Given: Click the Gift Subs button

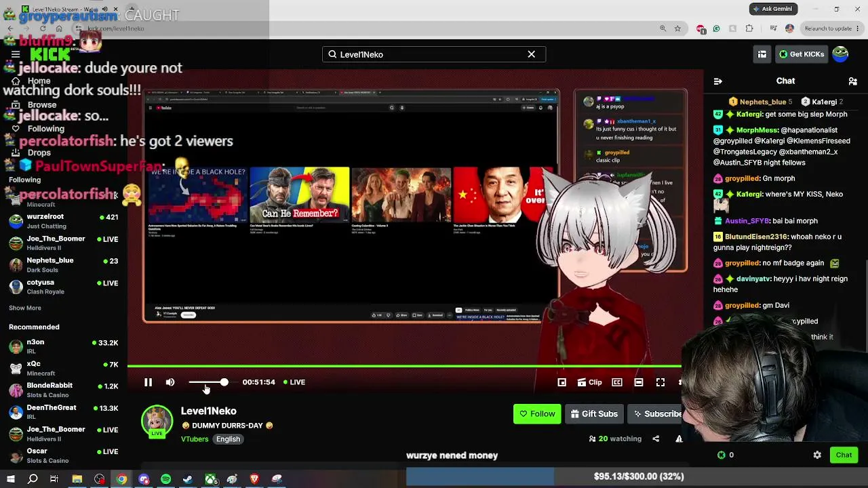Looking at the screenshot, I should [x=594, y=414].
